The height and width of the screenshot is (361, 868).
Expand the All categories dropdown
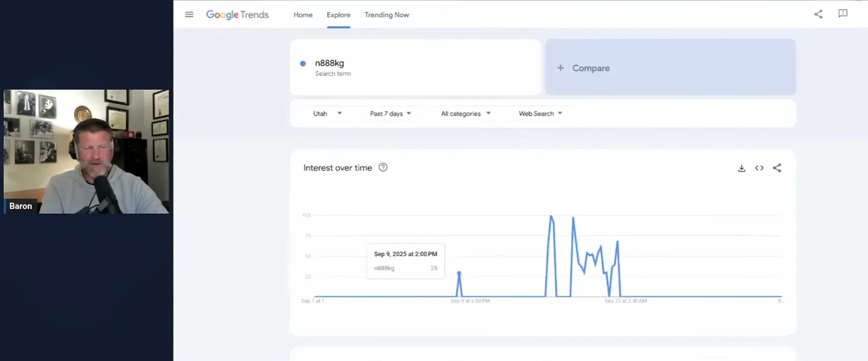(x=465, y=113)
